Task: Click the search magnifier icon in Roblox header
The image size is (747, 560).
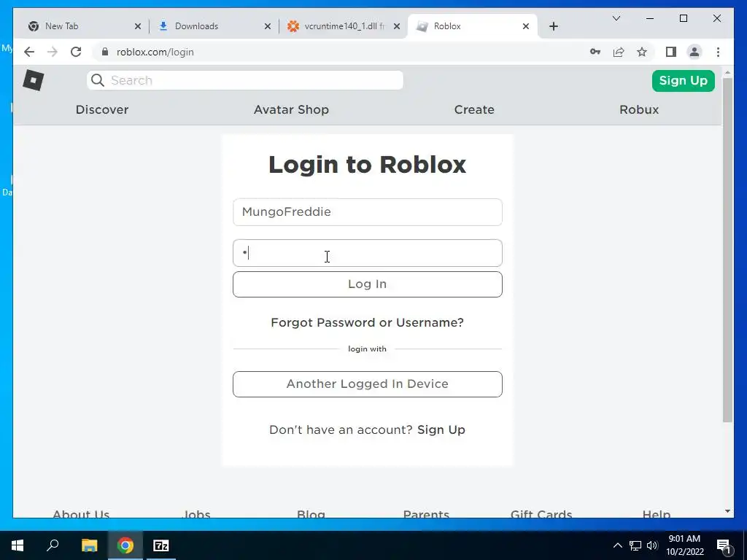Action: [98, 80]
